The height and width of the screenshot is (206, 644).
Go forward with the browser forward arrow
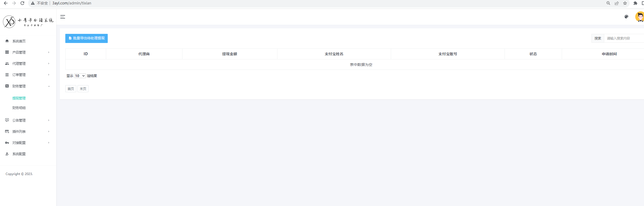tap(14, 3)
